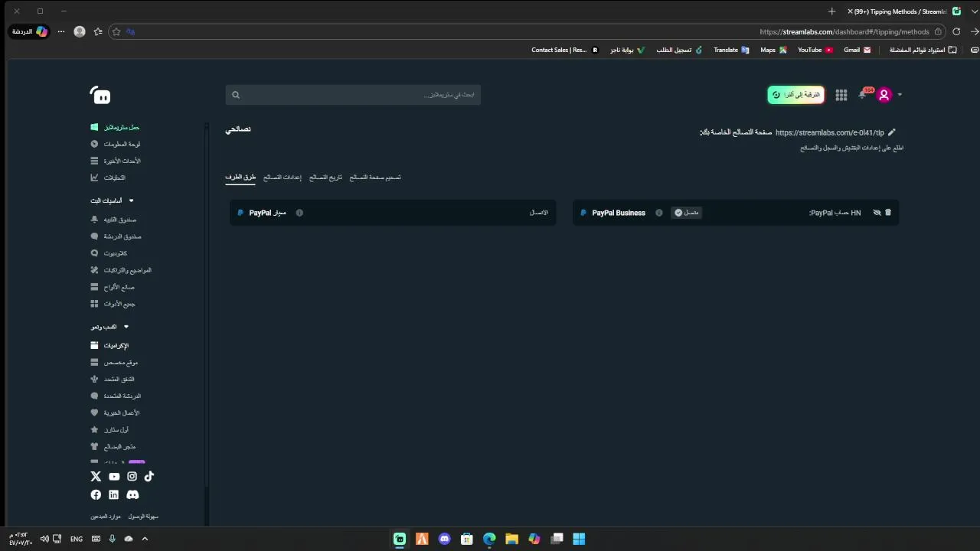This screenshot has width=980, height=551.
Task: Open the all widgets grid item
Action: pyautogui.click(x=113, y=304)
